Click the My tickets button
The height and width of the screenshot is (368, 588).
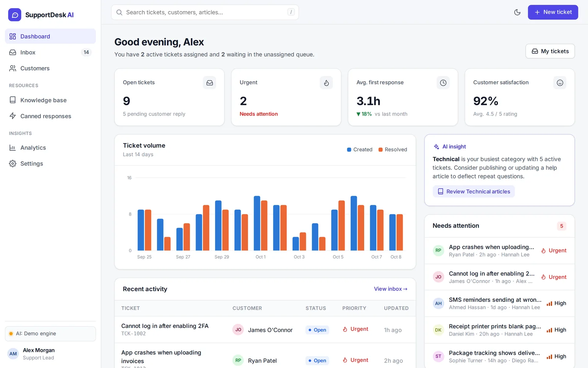point(550,51)
